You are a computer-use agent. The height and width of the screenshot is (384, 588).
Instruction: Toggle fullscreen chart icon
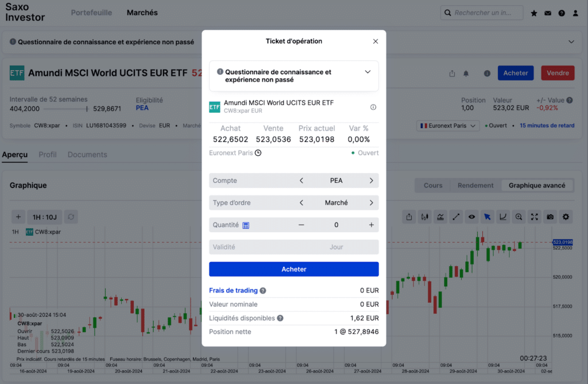[535, 217]
